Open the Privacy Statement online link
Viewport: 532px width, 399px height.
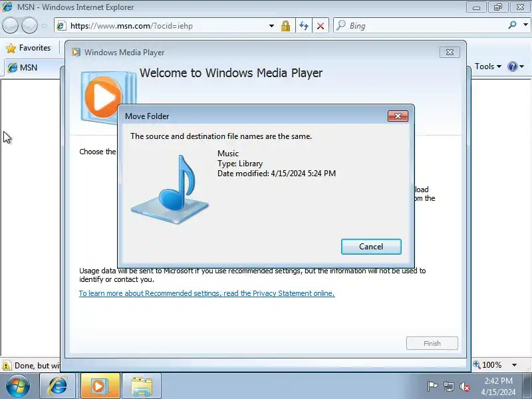207,293
